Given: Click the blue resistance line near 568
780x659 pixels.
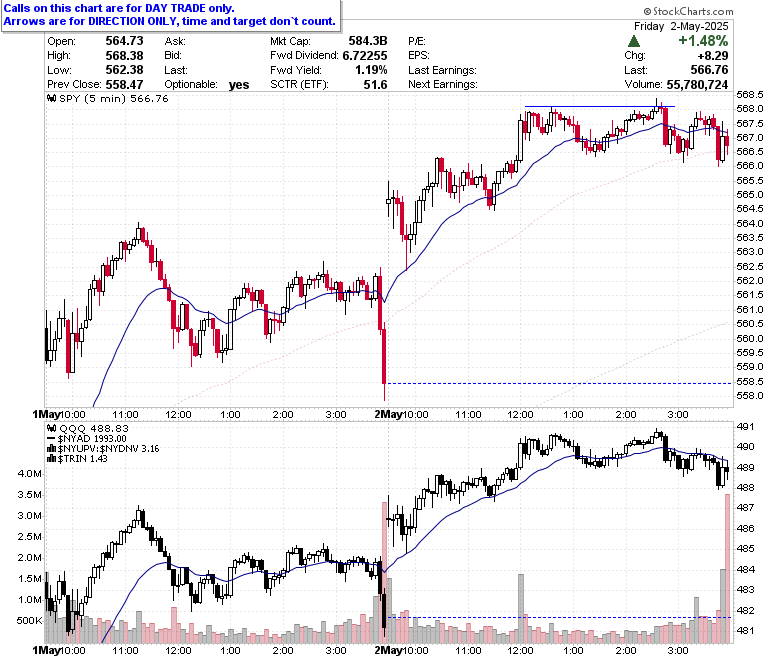Looking at the screenshot, I should click(x=599, y=106).
